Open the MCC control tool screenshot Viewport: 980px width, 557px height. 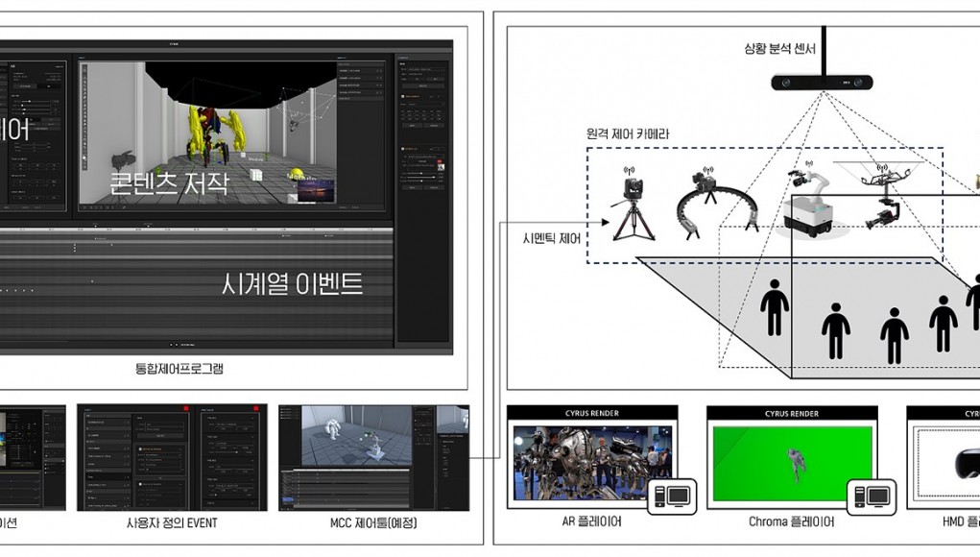tap(373, 457)
